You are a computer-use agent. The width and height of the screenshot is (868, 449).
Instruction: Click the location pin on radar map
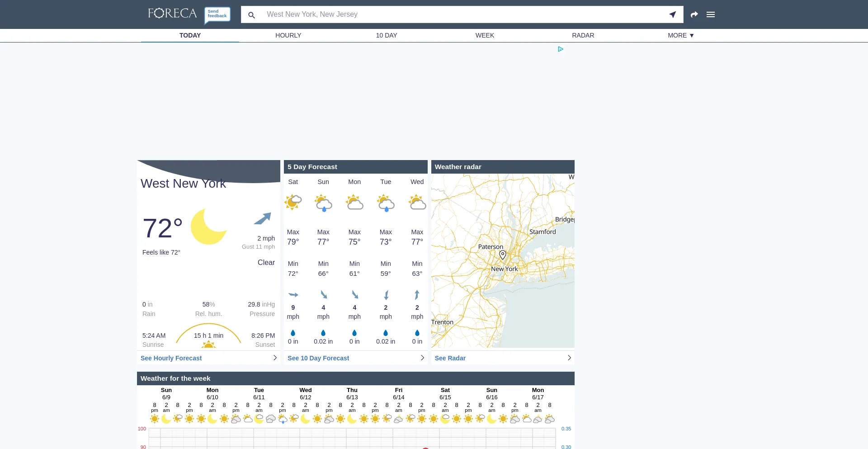(x=503, y=255)
